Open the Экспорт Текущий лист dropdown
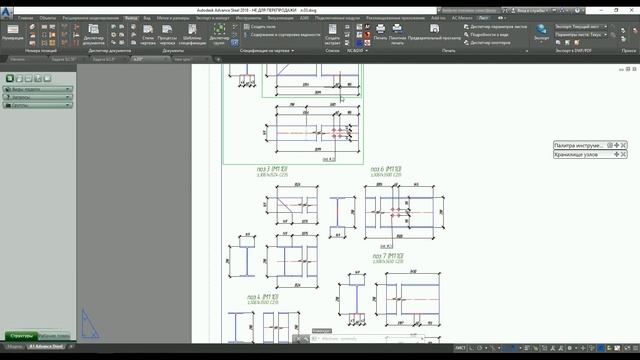The image size is (640, 360). pos(581,27)
